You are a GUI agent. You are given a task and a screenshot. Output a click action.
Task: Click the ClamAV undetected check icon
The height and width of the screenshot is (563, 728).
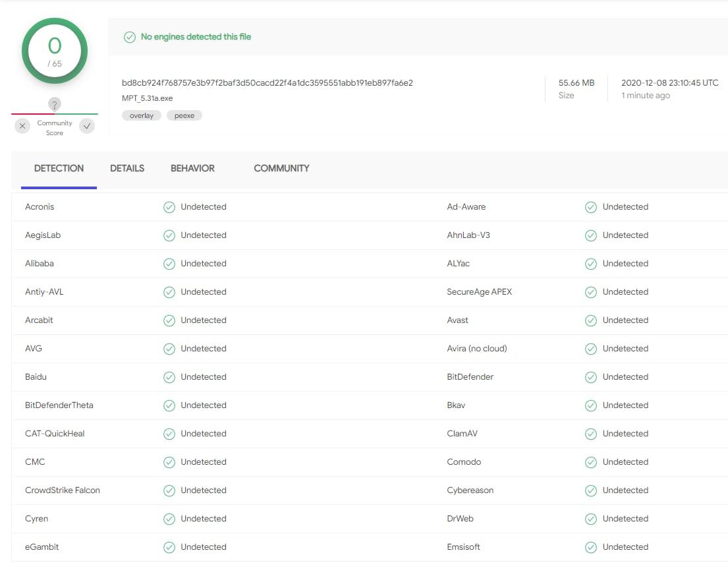pyautogui.click(x=590, y=434)
